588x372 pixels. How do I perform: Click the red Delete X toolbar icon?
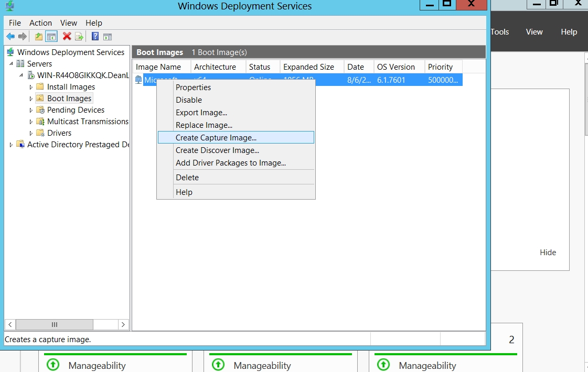pos(67,36)
